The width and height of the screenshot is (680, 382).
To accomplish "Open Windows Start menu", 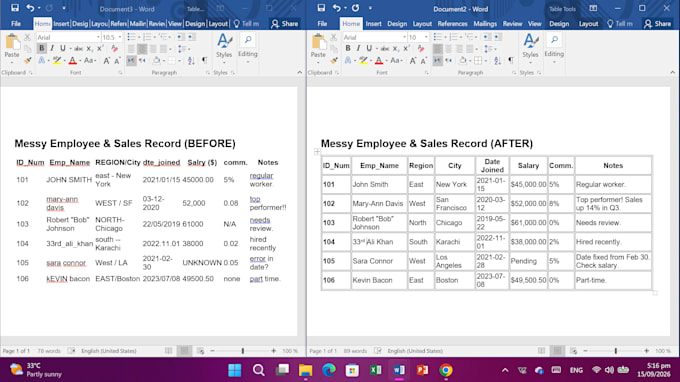I will coord(235,370).
